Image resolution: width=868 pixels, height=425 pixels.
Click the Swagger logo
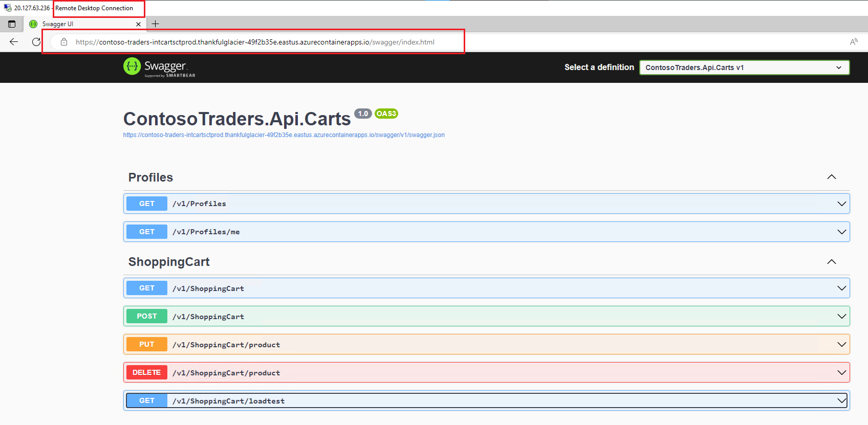(159, 67)
